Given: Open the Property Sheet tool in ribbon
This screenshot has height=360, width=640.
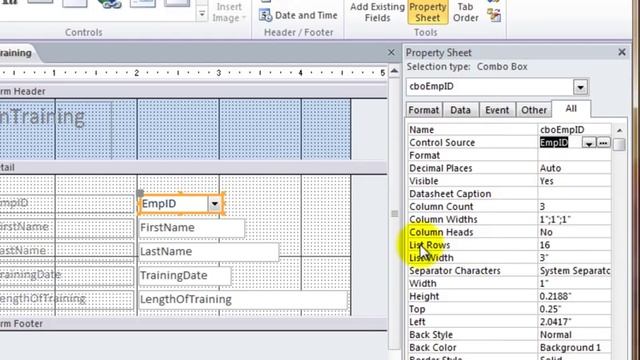Looking at the screenshot, I should click(427, 12).
